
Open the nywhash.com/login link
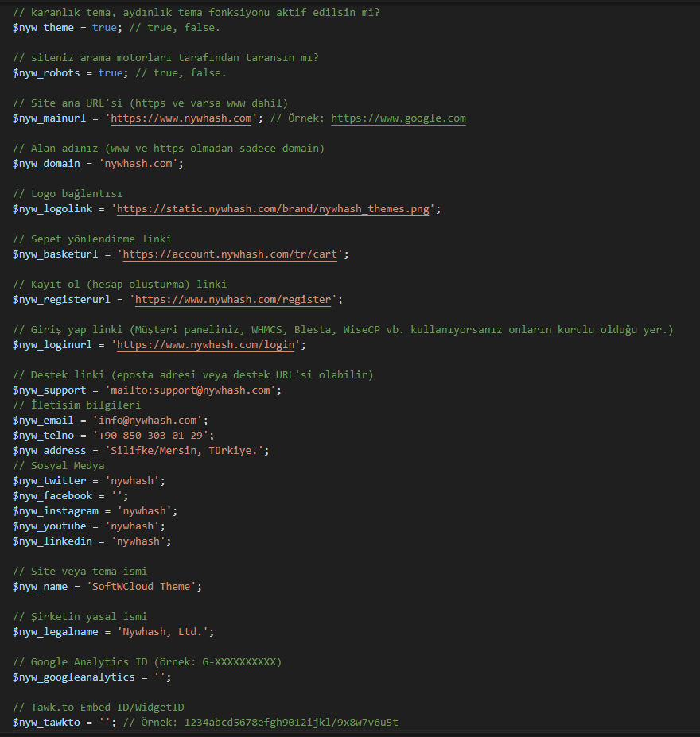pos(205,345)
